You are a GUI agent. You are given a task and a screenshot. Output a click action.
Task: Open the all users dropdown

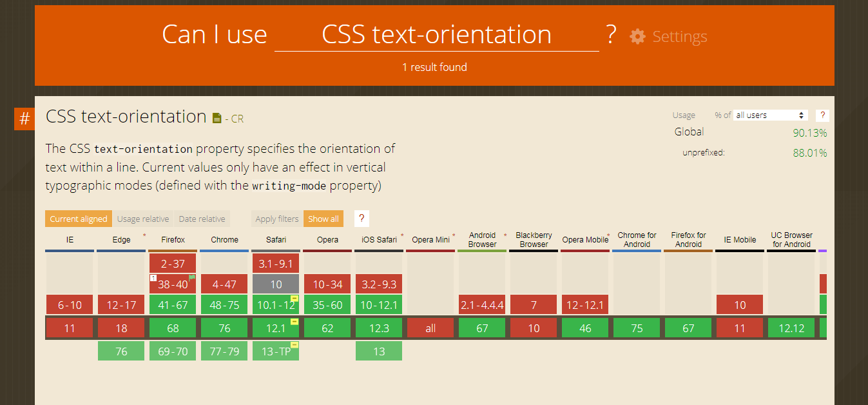pyautogui.click(x=771, y=115)
